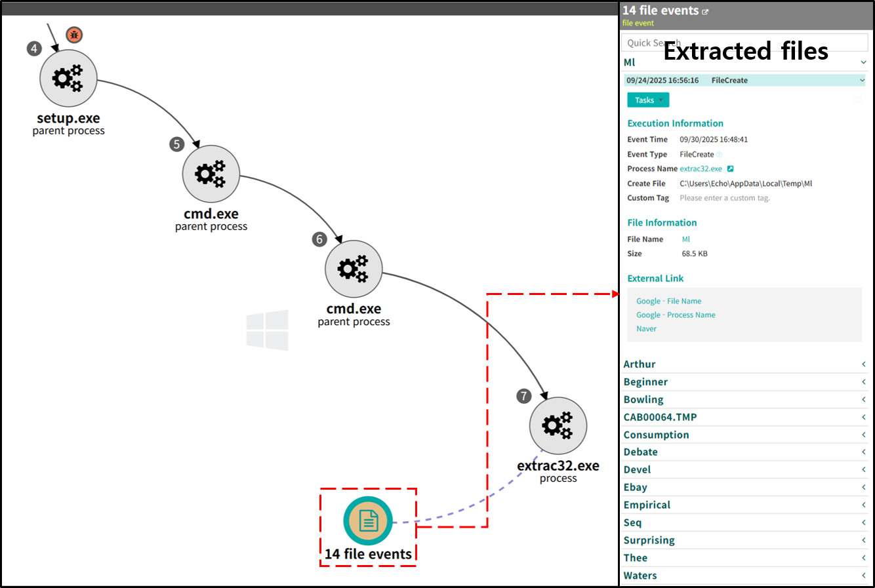Click the red bug malware badge
This screenshot has width=875, height=588.
pyautogui.click(x=74, y=35)
